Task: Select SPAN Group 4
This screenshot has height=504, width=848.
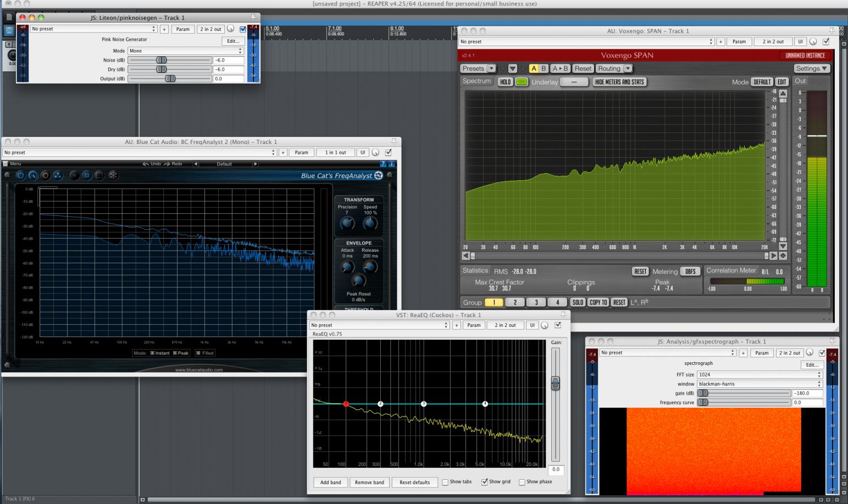Action: coord(557,302)
